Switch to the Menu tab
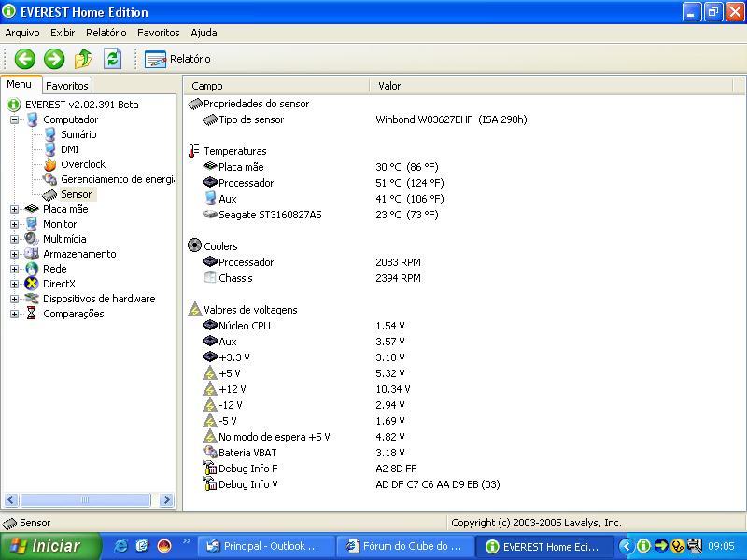The image size is (747, 560). tap(20, 84)
